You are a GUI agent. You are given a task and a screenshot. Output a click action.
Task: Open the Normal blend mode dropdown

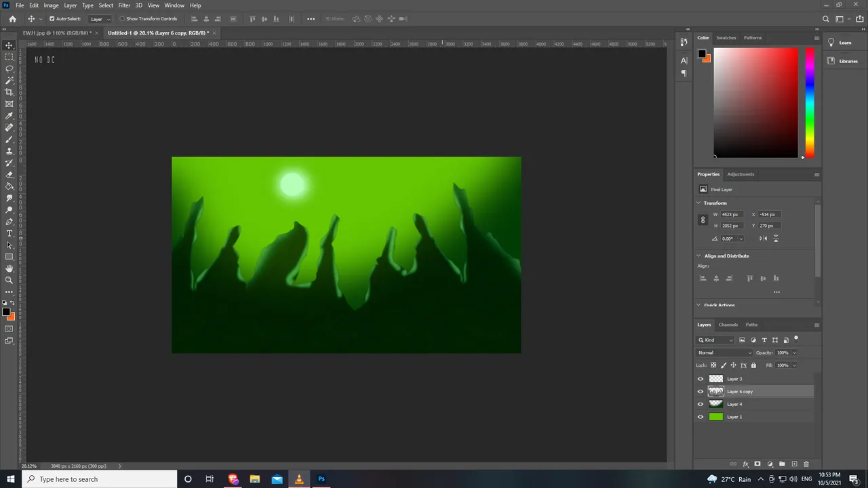[x=725, y=352]
